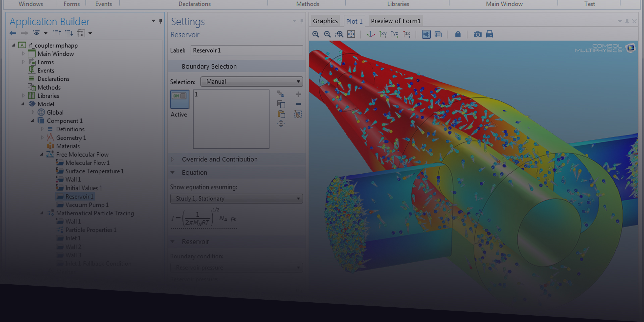Take an image snapshot with the camera icon
The width and height of the screenshot is (644, 322).
(477, 34)
